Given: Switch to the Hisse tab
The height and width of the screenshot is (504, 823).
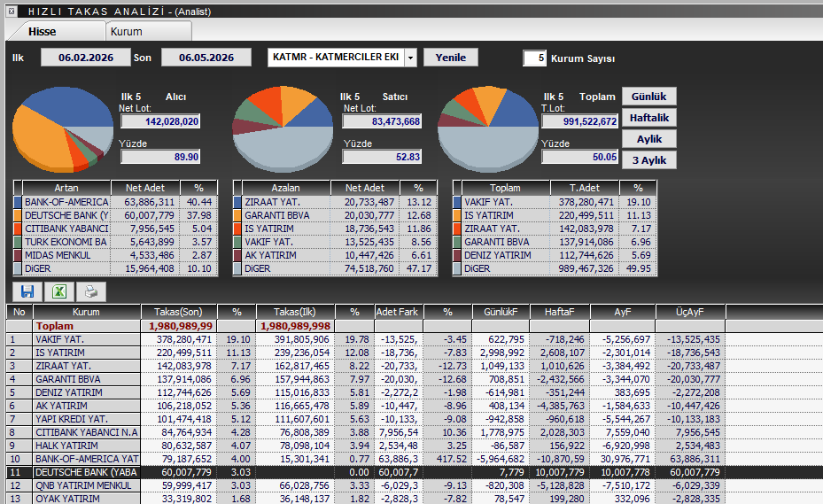Looking at the screenshot, I should click(x=42, y=32).
